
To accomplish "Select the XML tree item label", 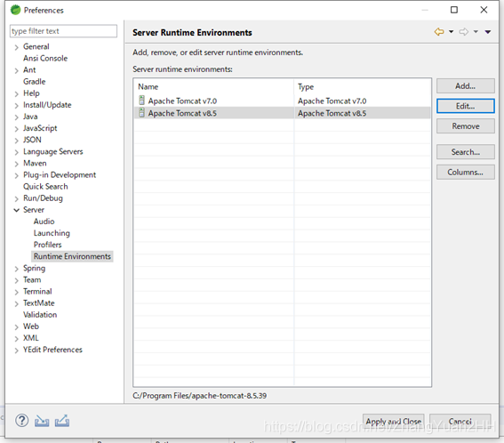I will (x=30, y=338).
